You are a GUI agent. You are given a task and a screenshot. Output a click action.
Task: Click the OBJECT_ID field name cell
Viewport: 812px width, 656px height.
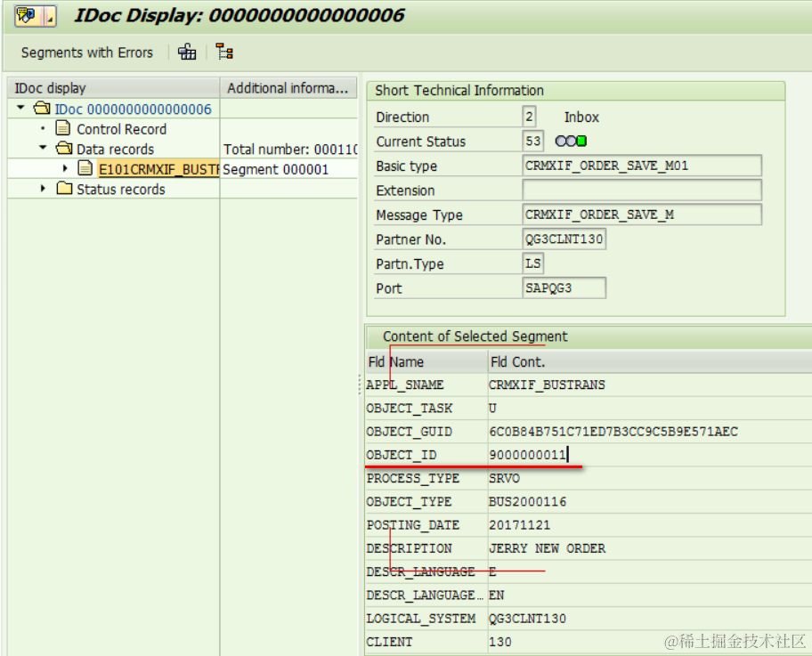click(426, 455)
